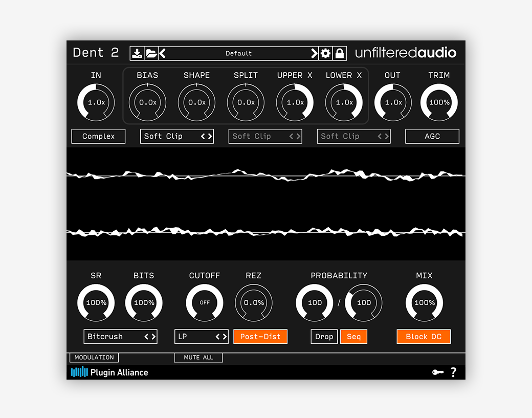Click the CUTOFF knob showing OFF
The height and width of the screenshot is (418, 532).
pos(205,303)
